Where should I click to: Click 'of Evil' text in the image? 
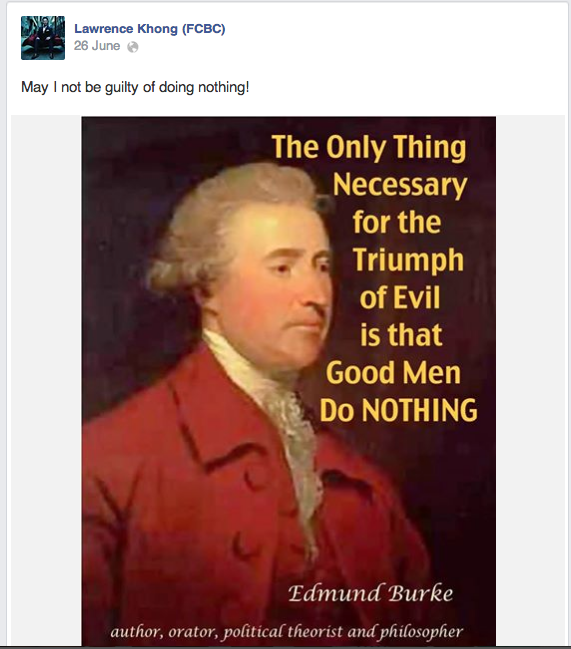(400, 297)
